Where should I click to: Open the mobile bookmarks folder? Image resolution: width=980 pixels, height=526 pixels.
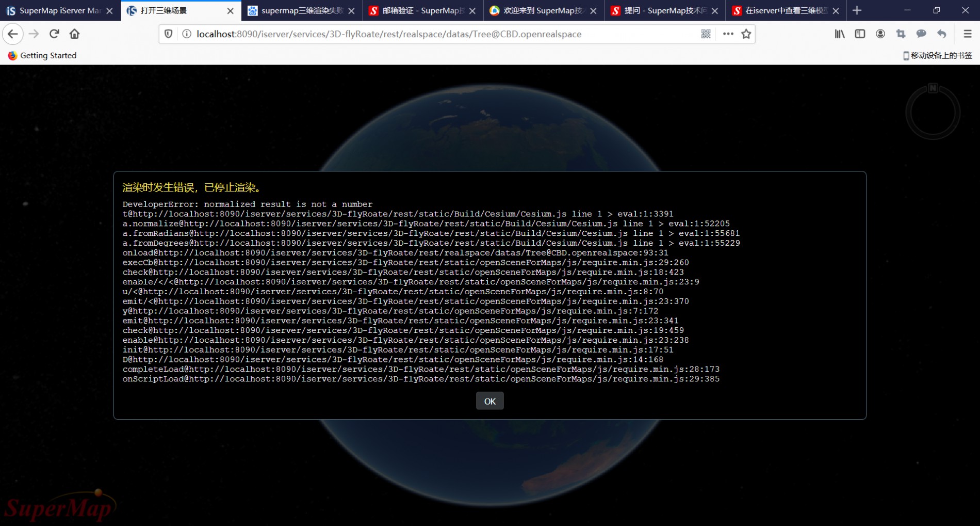pyautogui.click(x=937, y=55)
